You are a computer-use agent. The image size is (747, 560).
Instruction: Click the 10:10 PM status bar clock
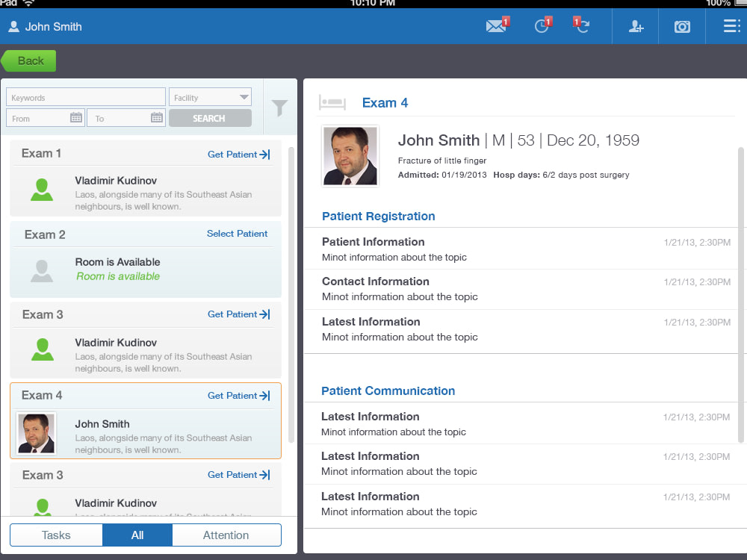coord(373,3)
